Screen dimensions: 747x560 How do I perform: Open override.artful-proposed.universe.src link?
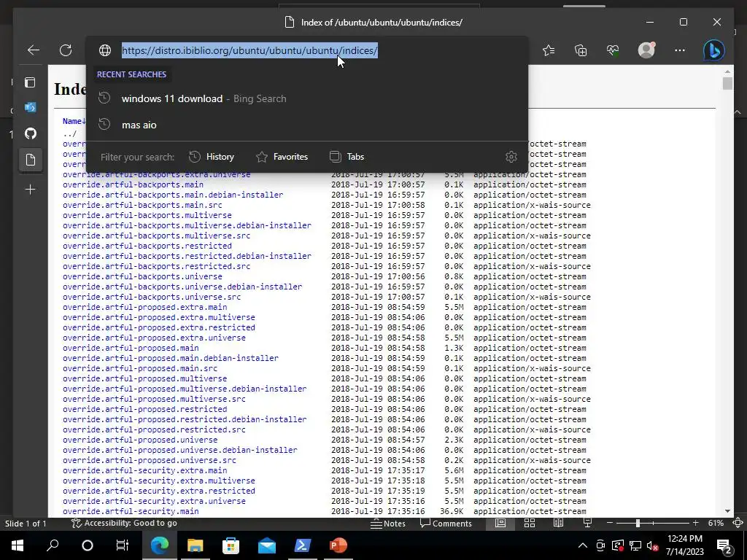pyautogui.click(x=149, y=460)
